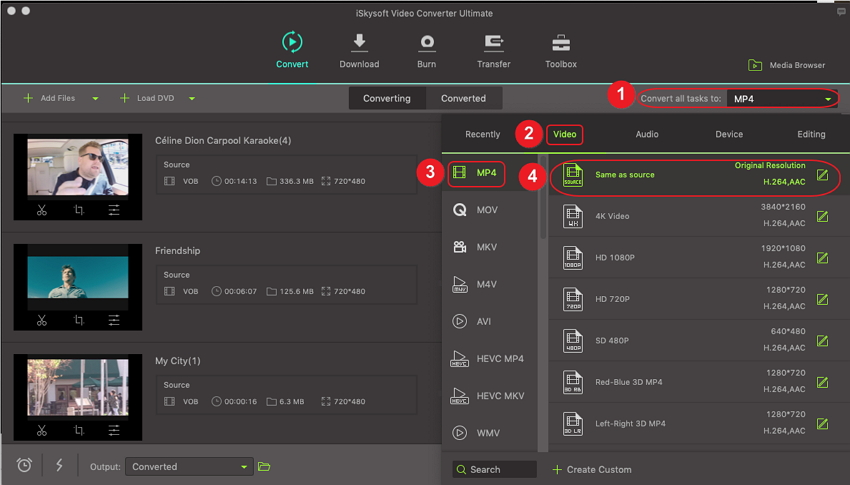Click scissors trim icon under Friendship thumbnail
Image resolution: width=850 pixels, height=485 pixels.
coord(42,320)
